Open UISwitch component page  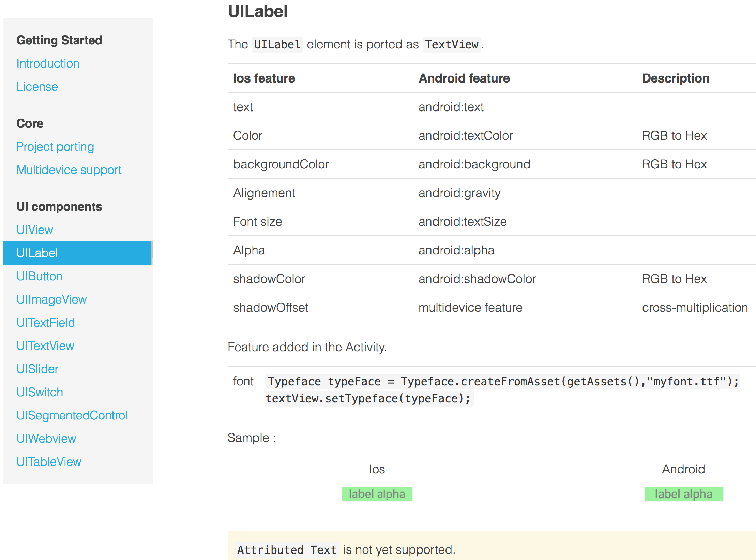click(x=40, y=392)
